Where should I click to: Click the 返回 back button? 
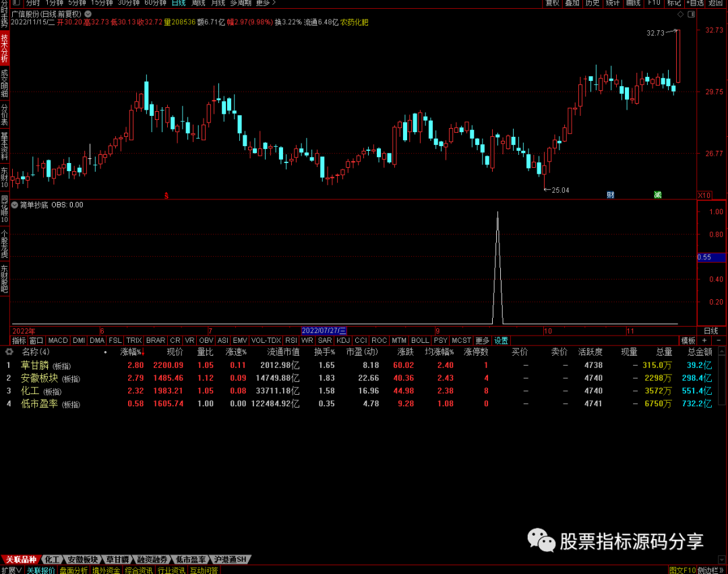[715, 3]
